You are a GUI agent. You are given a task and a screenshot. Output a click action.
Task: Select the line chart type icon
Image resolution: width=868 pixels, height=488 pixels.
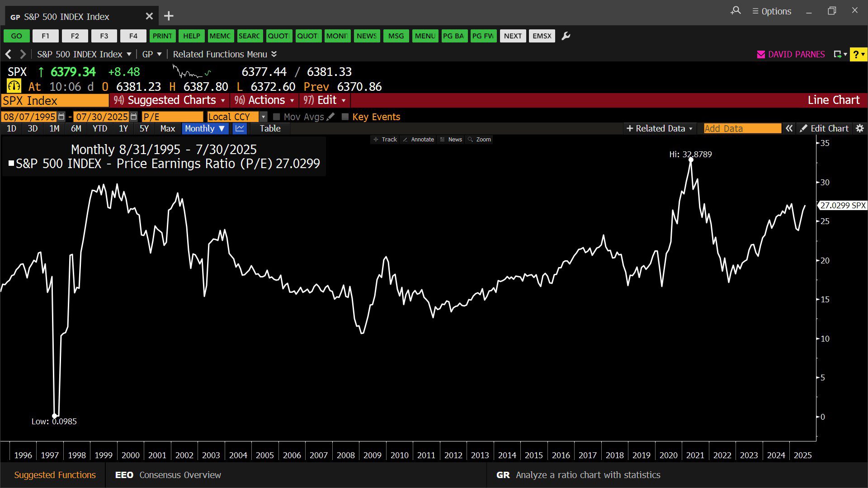pos(240,128)
